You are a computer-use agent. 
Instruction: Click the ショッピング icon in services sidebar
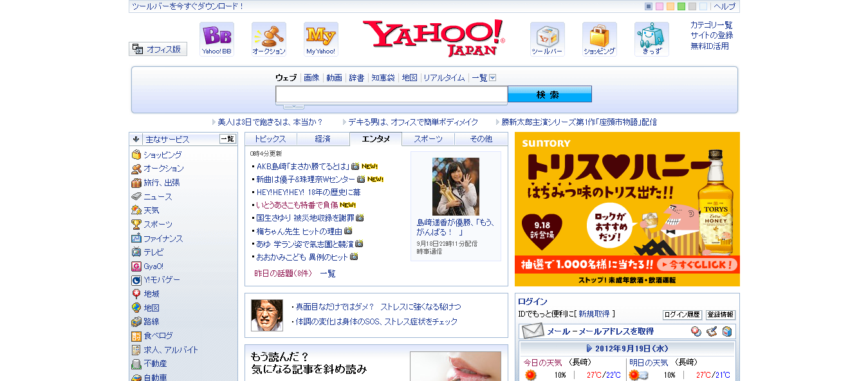(x=136, y=154)
